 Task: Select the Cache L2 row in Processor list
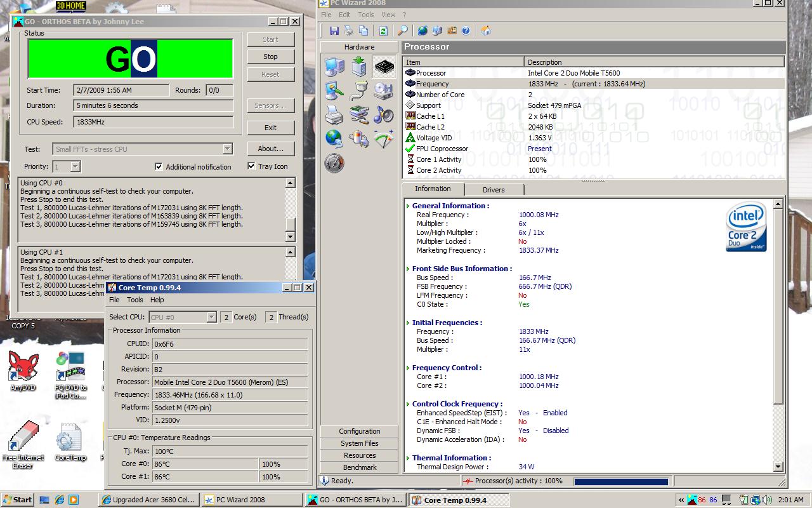point(594,127)
